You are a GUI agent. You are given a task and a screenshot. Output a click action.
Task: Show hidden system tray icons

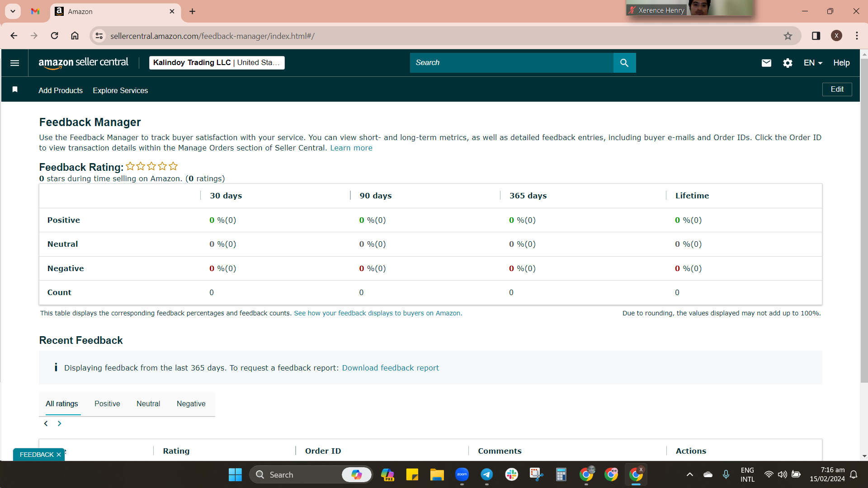tap(689, 474)
